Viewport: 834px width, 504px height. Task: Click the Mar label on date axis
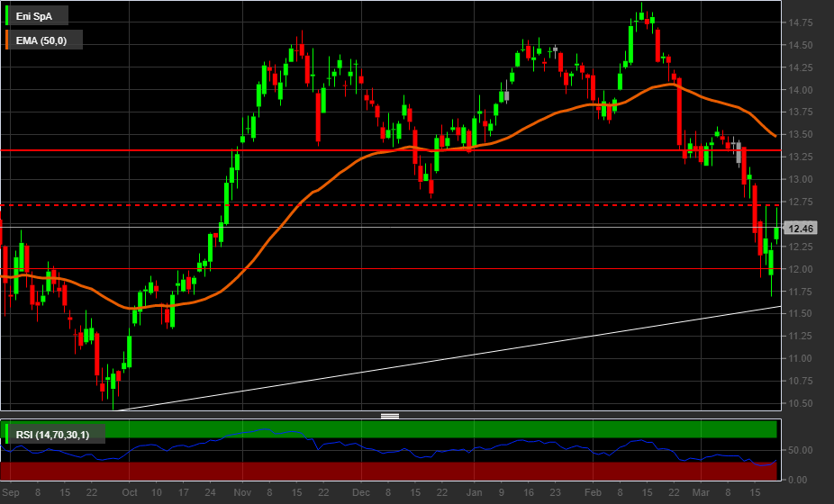tap(701, 492)
